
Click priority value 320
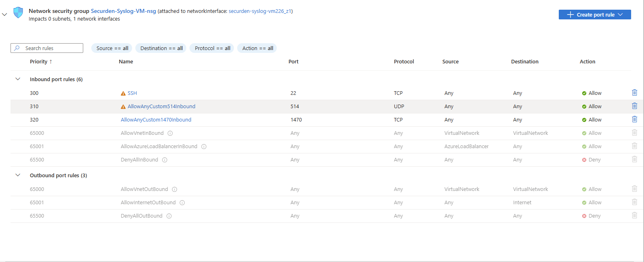[34, 120]
